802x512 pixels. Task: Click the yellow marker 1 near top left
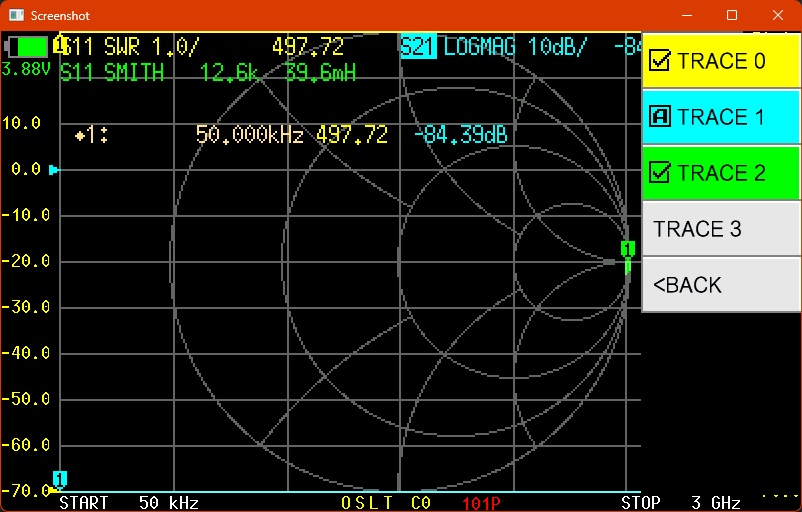click(x=59, y=45)
